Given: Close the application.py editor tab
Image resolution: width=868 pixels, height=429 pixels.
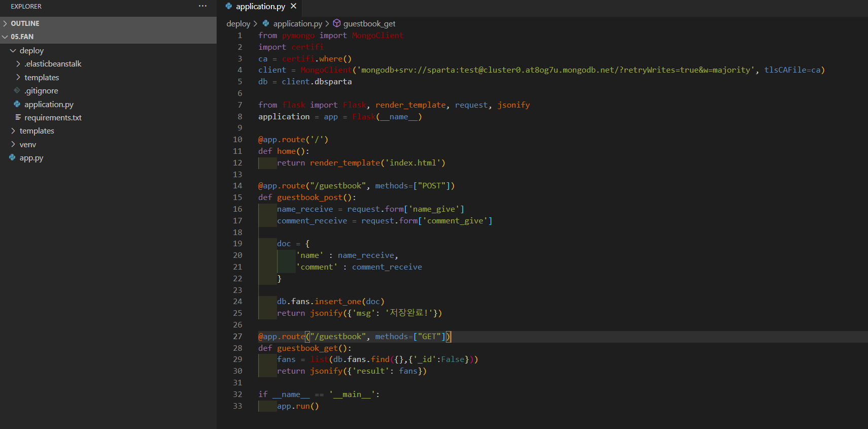Looking at the screenshot, I should [x=293, y=6].
